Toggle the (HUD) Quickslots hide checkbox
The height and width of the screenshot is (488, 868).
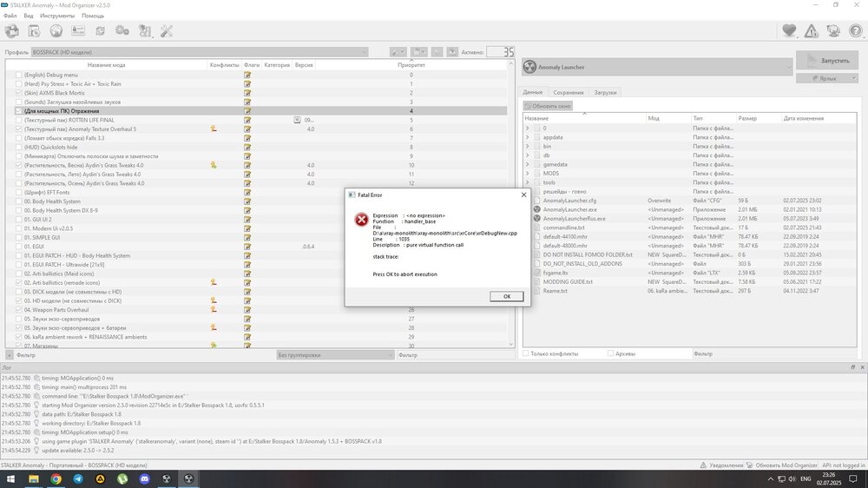pyautogui.click(x=19, y=147)
